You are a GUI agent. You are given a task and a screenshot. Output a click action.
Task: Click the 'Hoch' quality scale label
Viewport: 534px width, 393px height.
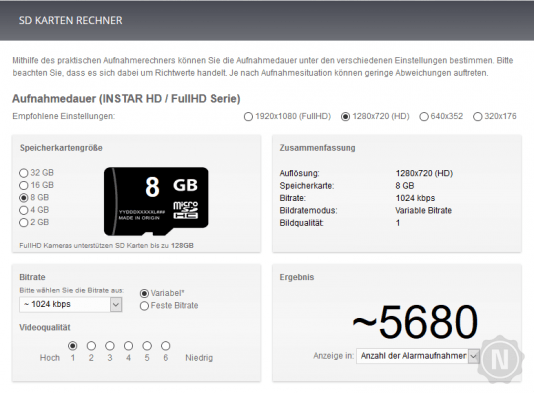coord(50,358)
